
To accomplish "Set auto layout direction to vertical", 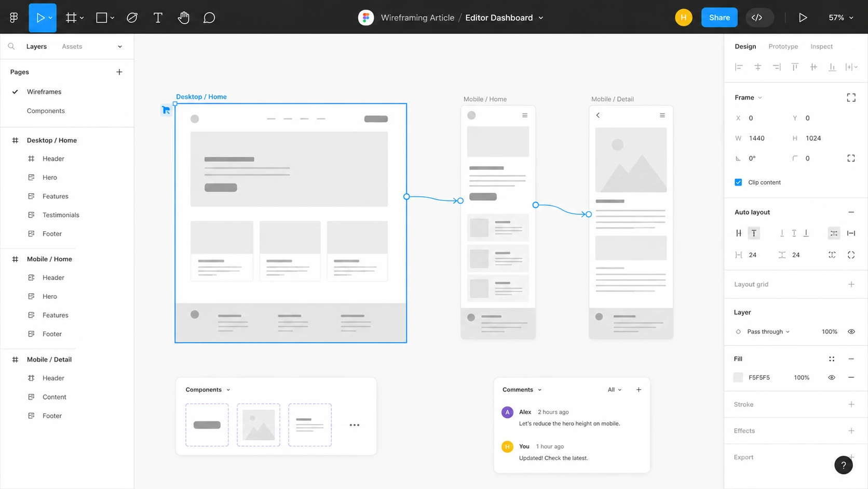I will (754, 233).
